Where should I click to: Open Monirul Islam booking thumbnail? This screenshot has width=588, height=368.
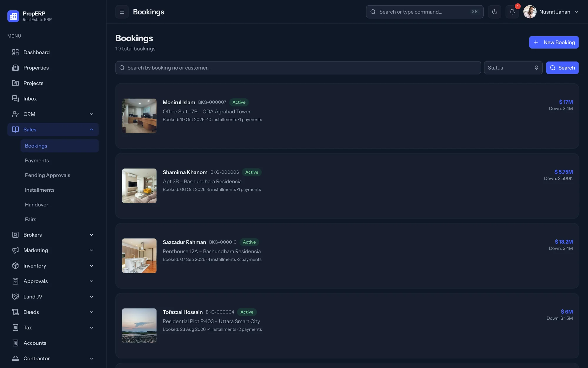point(139,116)
